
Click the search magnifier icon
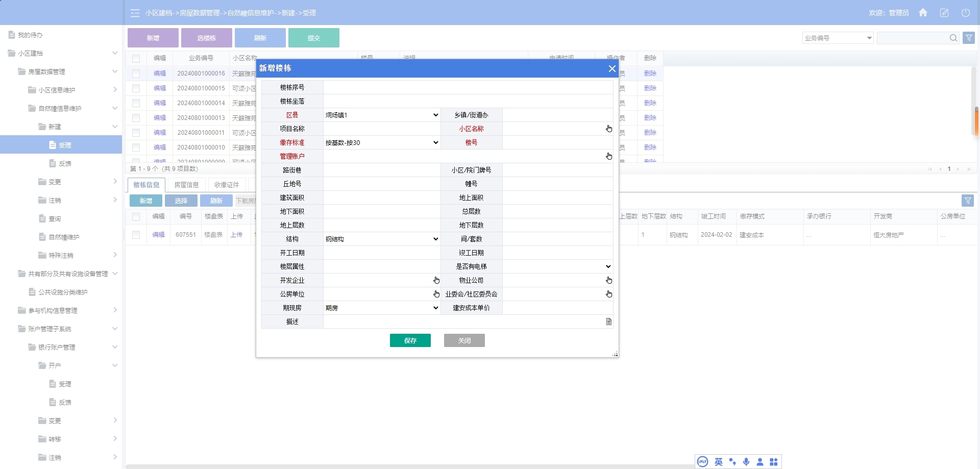(x=953, y=38)
